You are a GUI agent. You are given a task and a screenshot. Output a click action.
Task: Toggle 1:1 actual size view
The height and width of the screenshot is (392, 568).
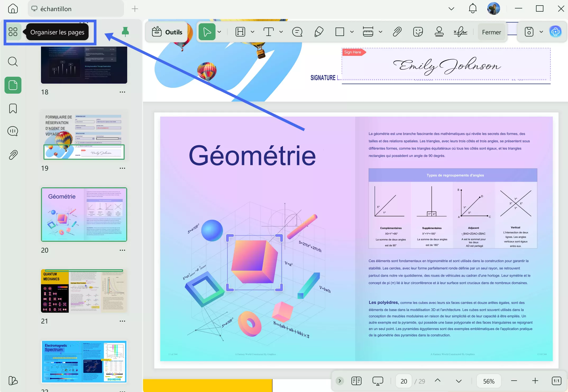coord(556,381)
